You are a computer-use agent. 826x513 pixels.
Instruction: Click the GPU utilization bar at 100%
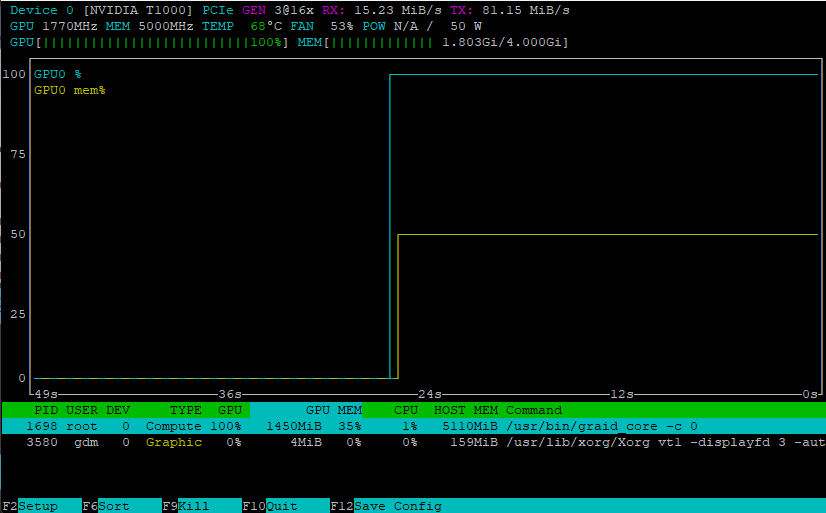[x=150, y=42]
